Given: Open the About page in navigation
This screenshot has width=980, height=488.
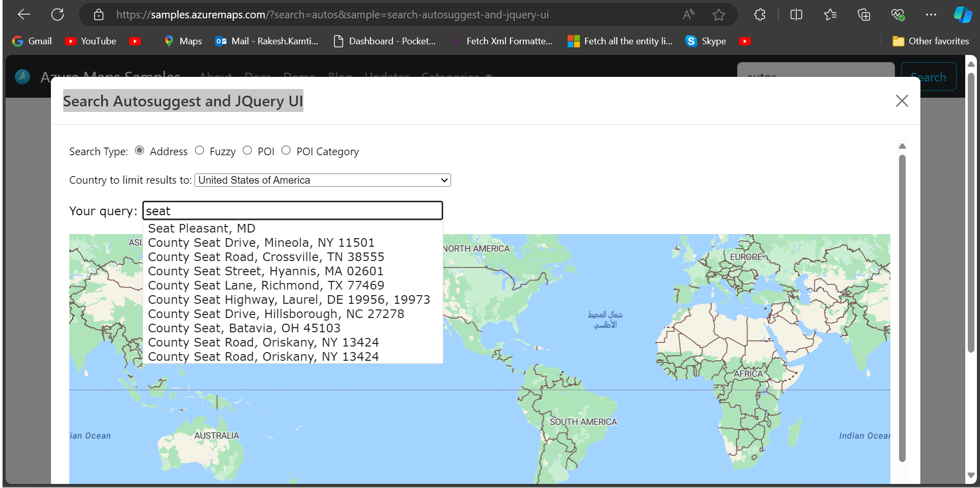Looking at the screenshot, I should tap(215, 77).
